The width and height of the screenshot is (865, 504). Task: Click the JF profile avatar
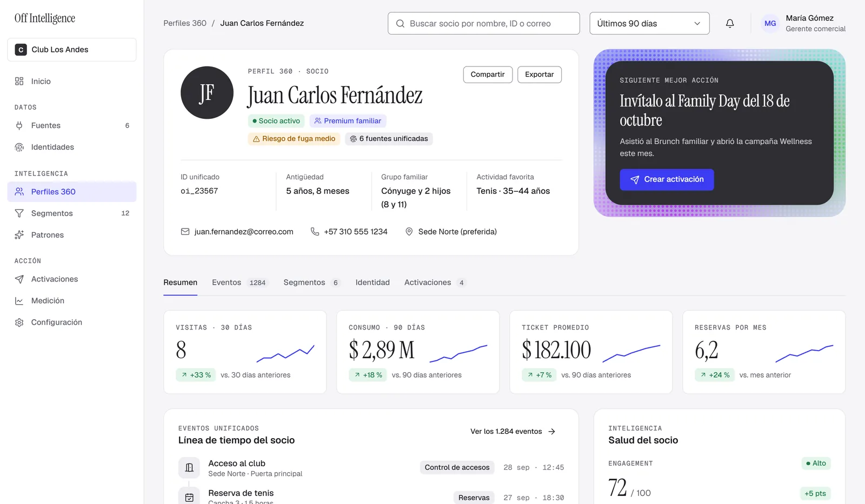207,93
